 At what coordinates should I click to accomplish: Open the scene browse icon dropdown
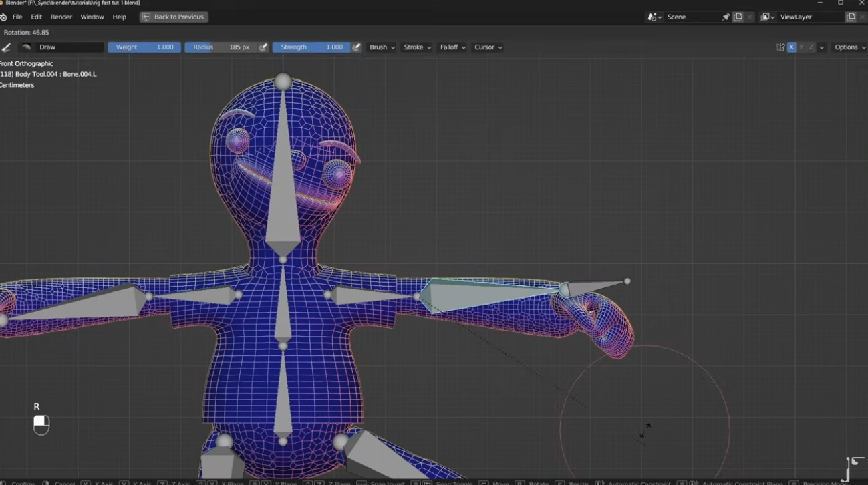655,17
